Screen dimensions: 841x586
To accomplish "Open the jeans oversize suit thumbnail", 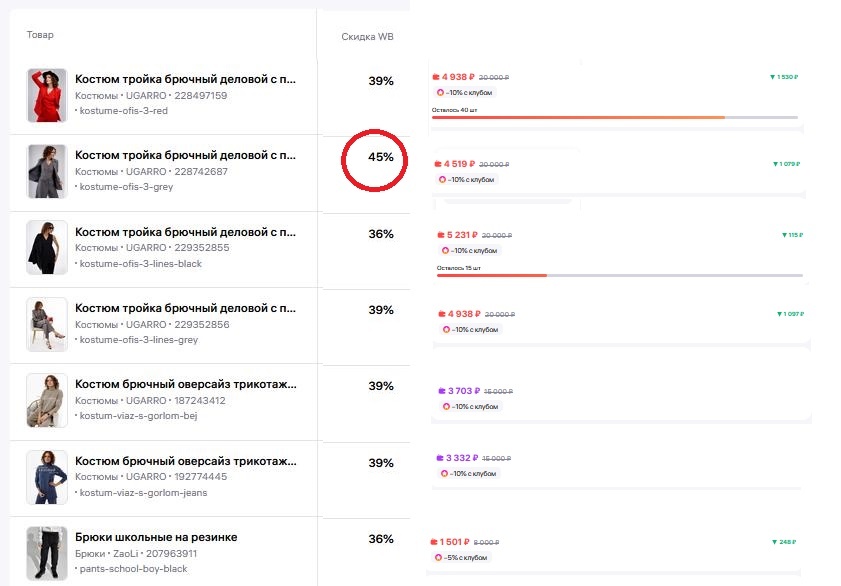I will pos(47,476).
